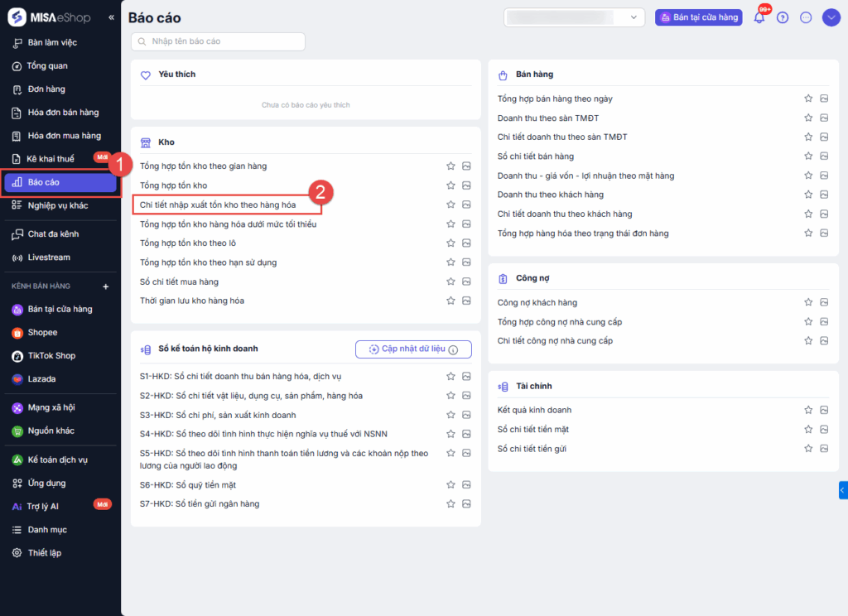The width and height of the screenshot is (848, 616).
Task: Open S2-HKD vật liệu, dụng cụ report
Action: 251,396
